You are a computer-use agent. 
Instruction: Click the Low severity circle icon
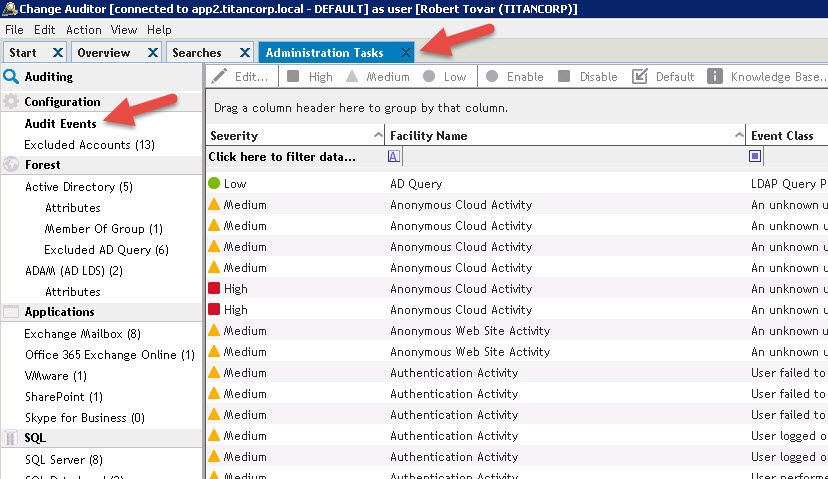point(429,77)
